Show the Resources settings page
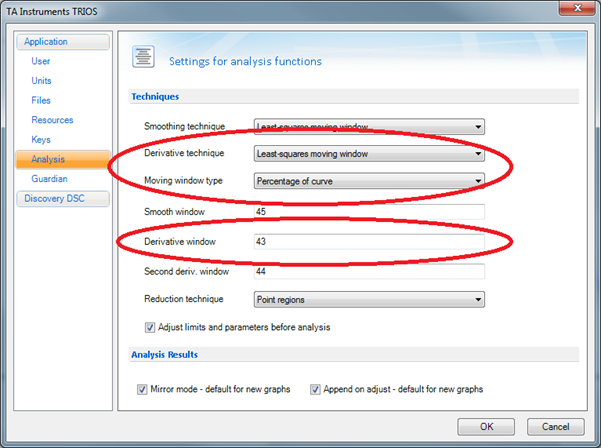Screen dimensions: 601x448 [52, 120]
